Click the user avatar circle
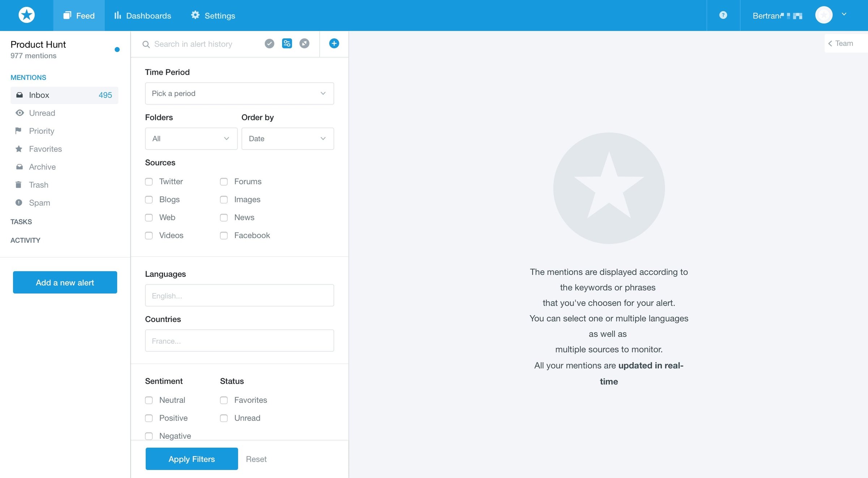 824,15
